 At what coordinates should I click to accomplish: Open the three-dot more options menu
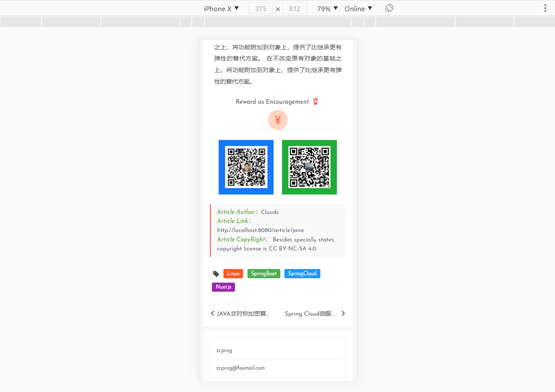coord(545,8)
